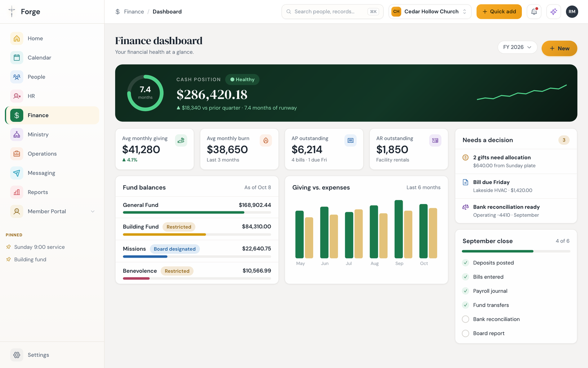Click the AP outstanding bills icon
Image resolution: width=588 pixels, height=368 pixels.
350,141
